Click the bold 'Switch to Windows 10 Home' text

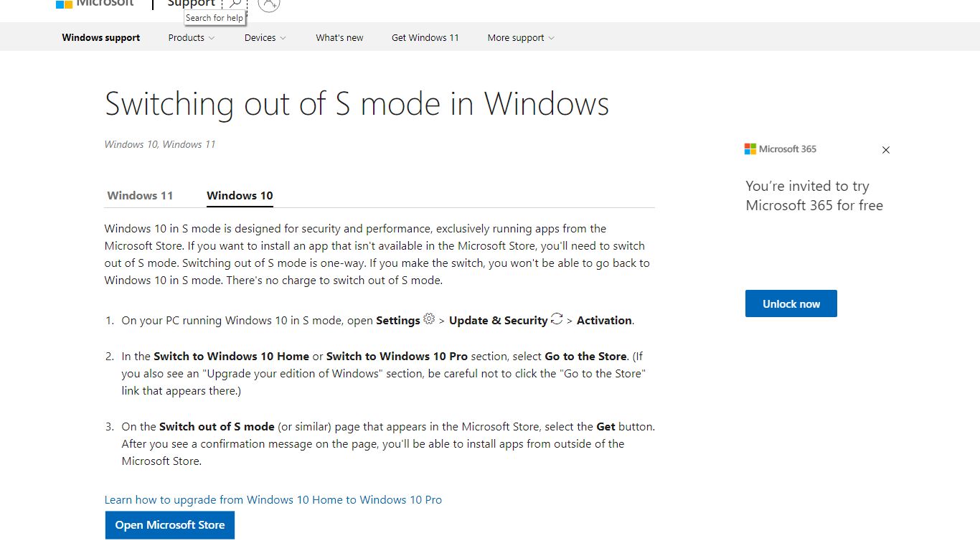pyautogui.click(x=231, y=357)
